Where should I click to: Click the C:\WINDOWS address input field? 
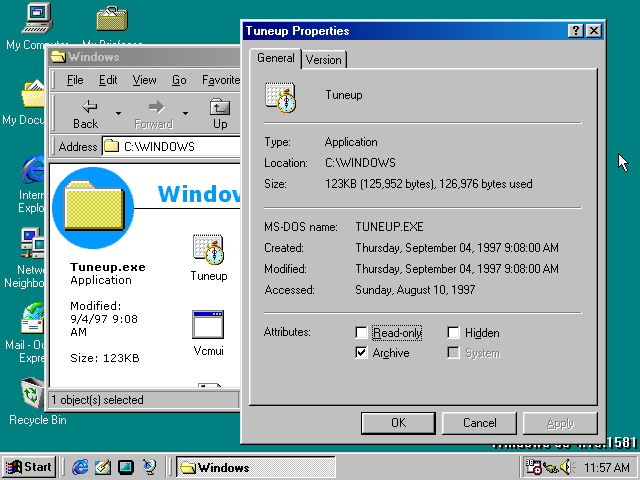click(x=171, y=146)
